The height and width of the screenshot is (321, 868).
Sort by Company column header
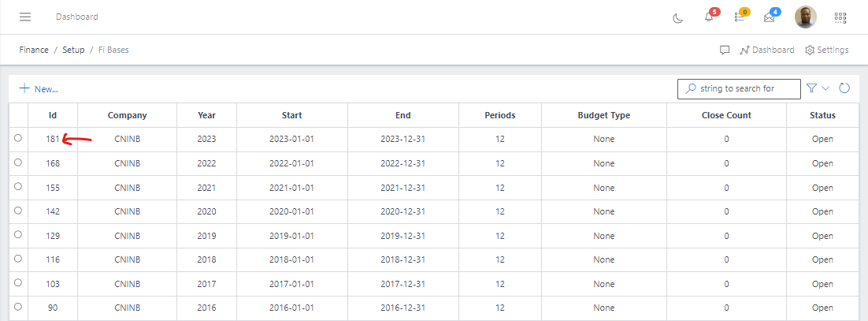coord(128,115)
